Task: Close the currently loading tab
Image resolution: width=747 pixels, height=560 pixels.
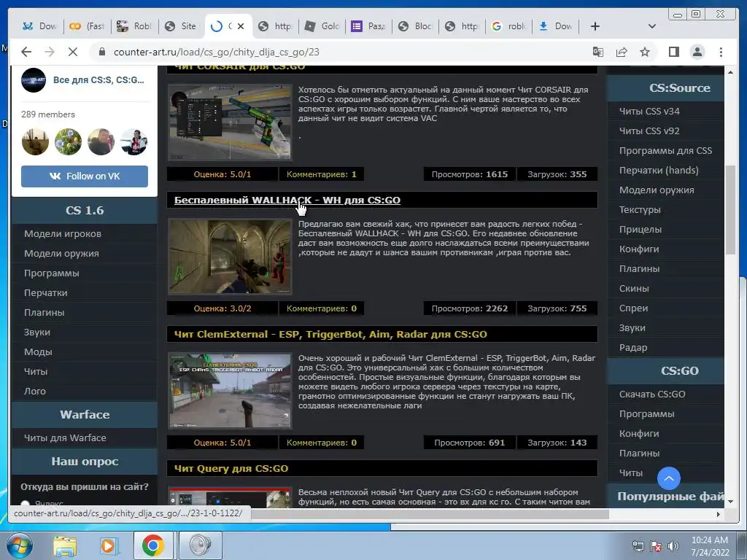Action: coord(241,26)
